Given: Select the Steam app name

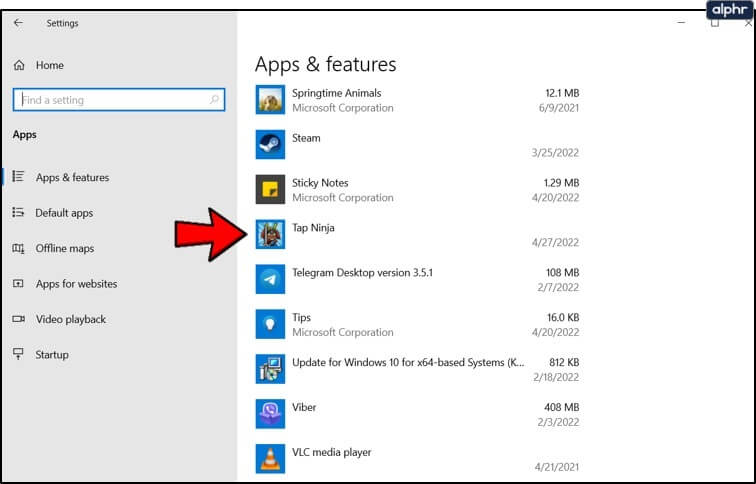Looking at the screenshot, I should tap(306, 138).
